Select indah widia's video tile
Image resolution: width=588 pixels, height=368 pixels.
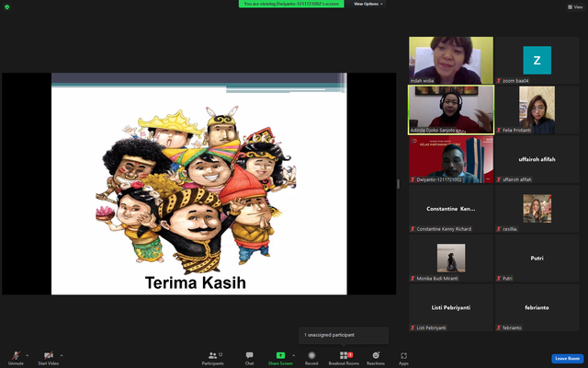451,60
